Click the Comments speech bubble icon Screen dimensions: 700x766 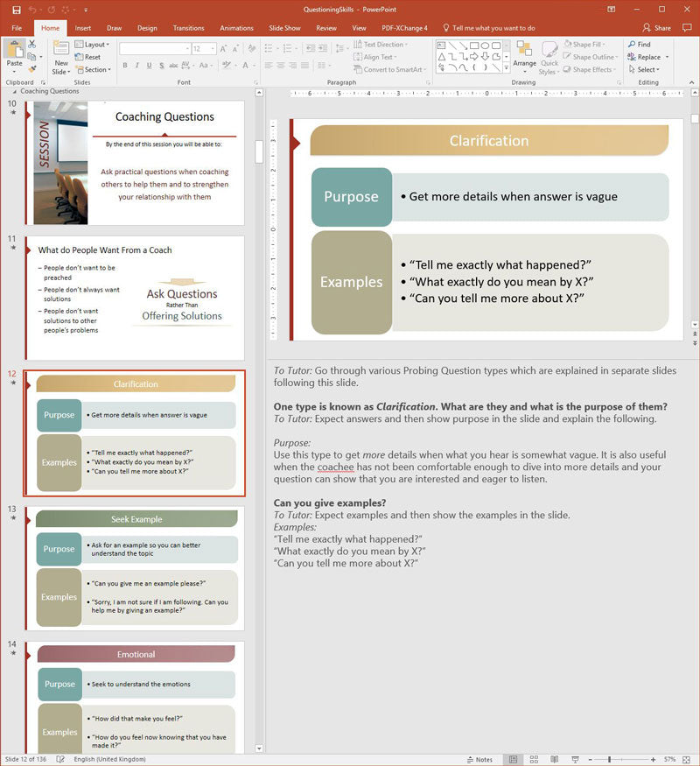tap(687, 28)
